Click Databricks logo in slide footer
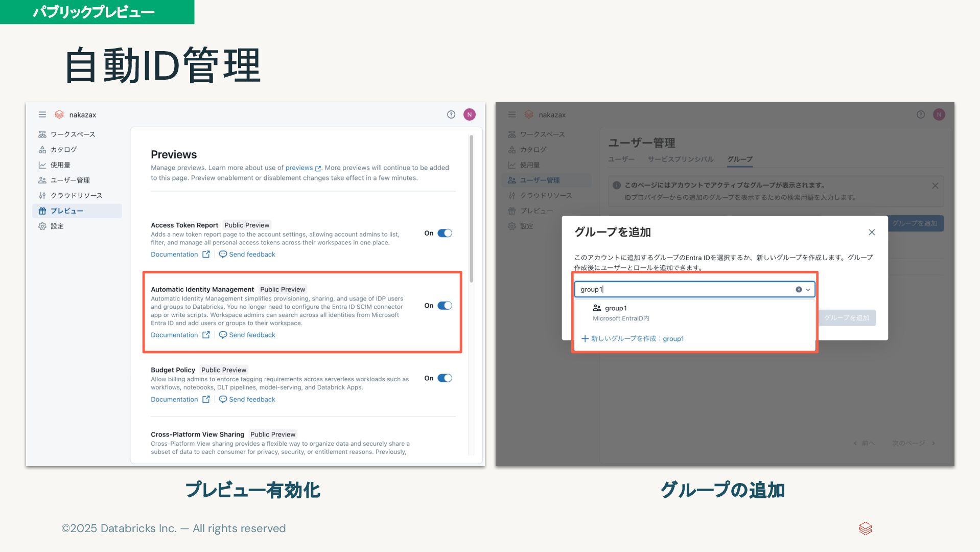Image resolution: width=980 pixels, height=552 pixels. 866,528
